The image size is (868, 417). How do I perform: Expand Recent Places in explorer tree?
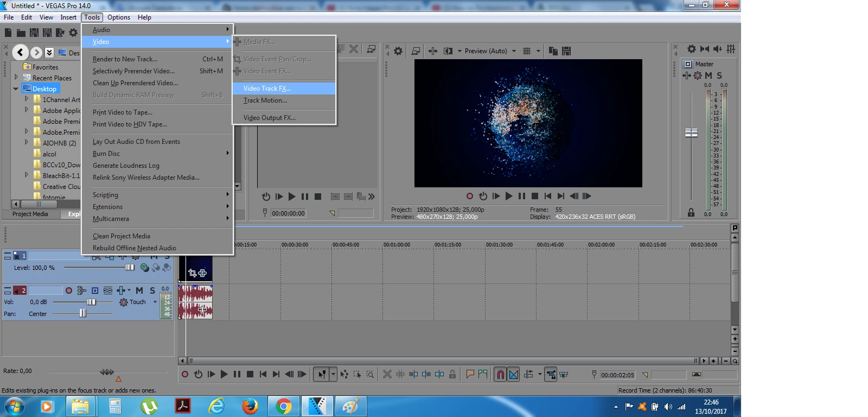tap(16, 78)
